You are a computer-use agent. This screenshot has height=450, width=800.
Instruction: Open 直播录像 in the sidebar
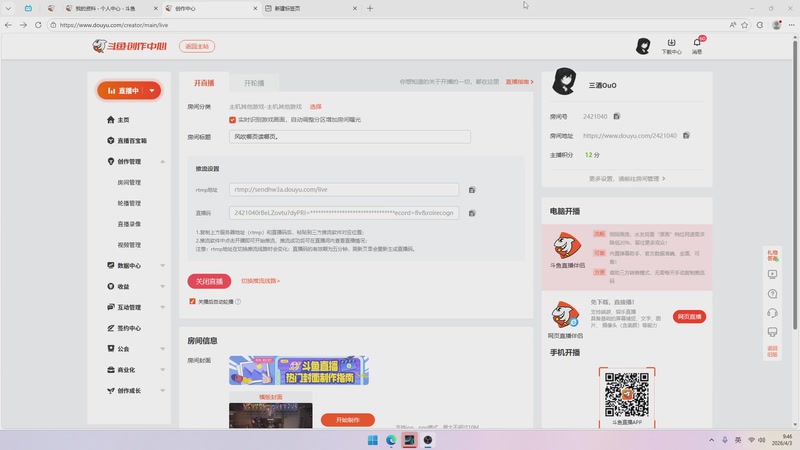129,224
